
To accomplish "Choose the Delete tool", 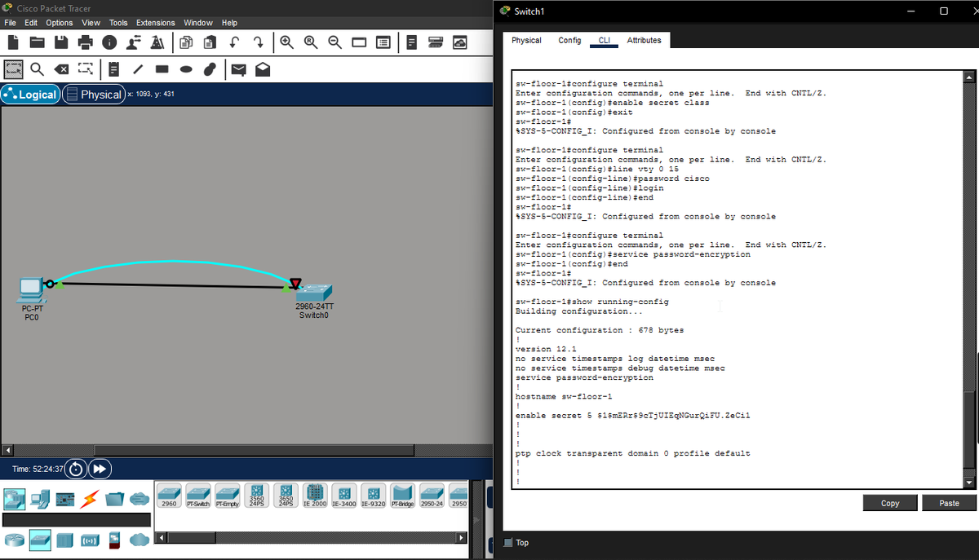I will tap(61, 69).
